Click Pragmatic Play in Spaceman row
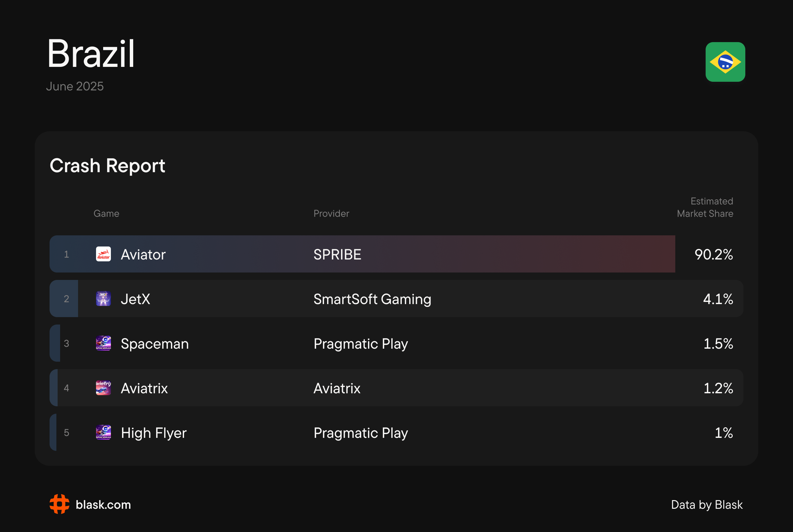The image size is (793, 532). (360, 344)
